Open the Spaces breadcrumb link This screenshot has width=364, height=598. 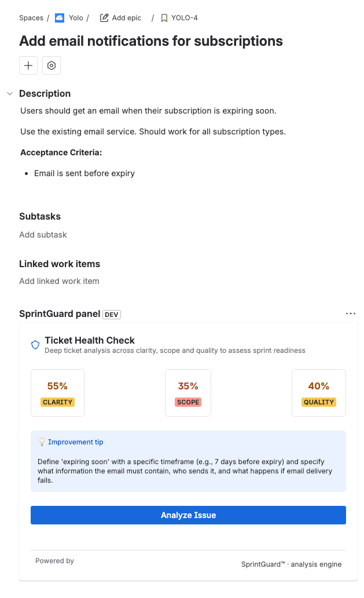[31, 17]
